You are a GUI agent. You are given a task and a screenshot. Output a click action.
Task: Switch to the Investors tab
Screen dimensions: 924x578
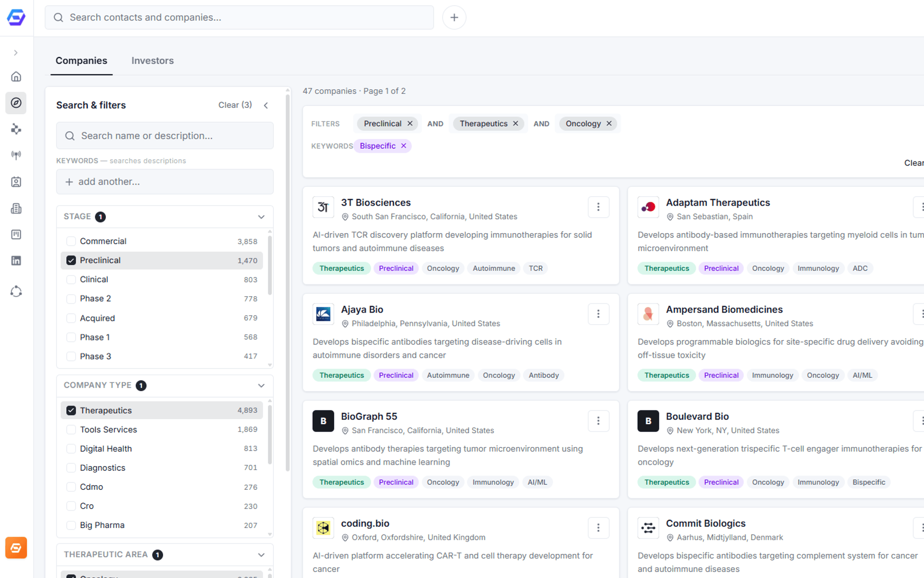pyautogui.click(x=153, y=61)
